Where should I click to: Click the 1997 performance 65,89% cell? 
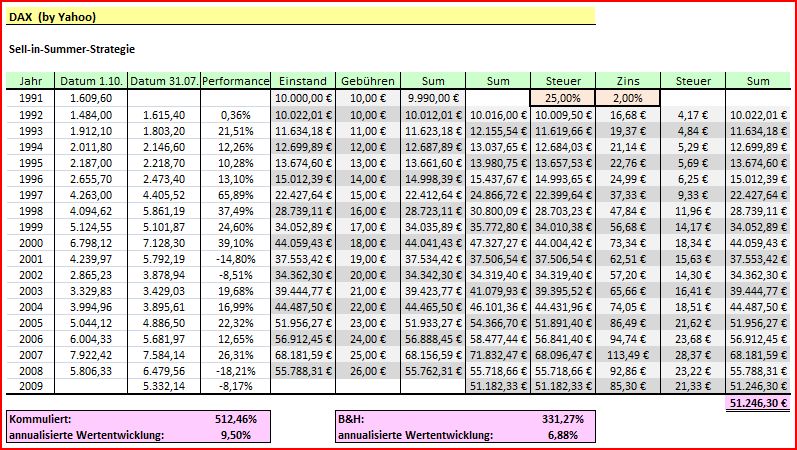[x=235, y=195]
